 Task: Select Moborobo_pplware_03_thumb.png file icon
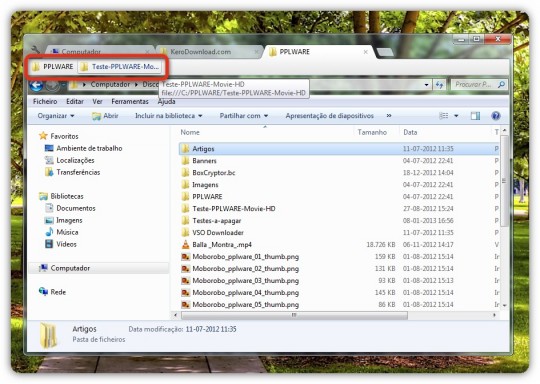click(x=186, y=281)
